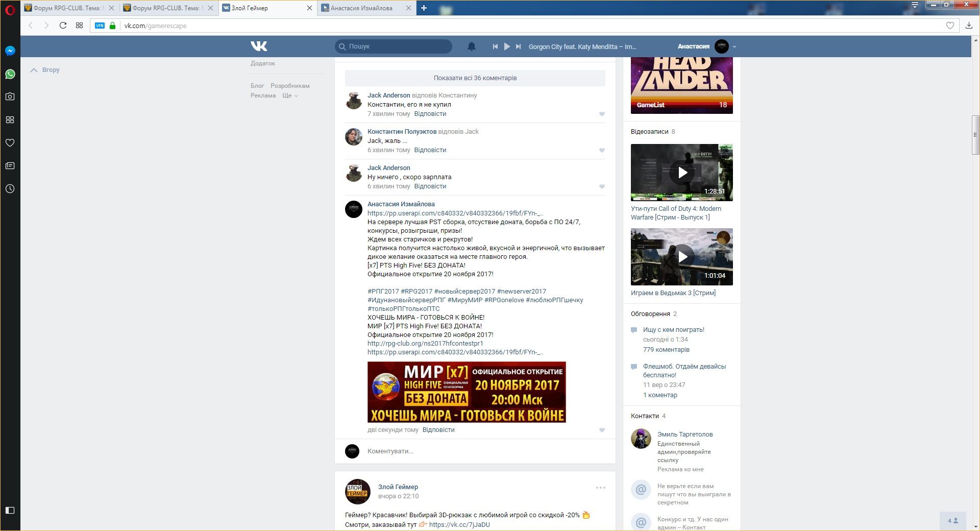
Task: Show all 36 comments
Action: 475,78
